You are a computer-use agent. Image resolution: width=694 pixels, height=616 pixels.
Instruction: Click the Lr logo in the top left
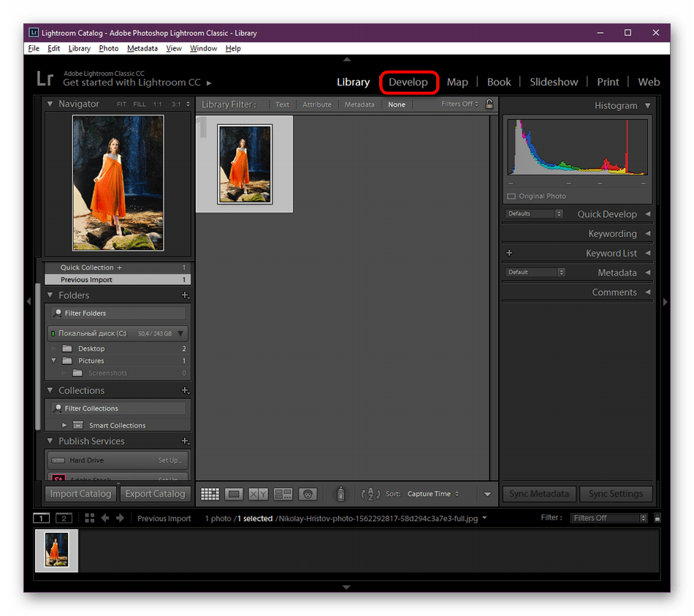[x=45, y=80]
